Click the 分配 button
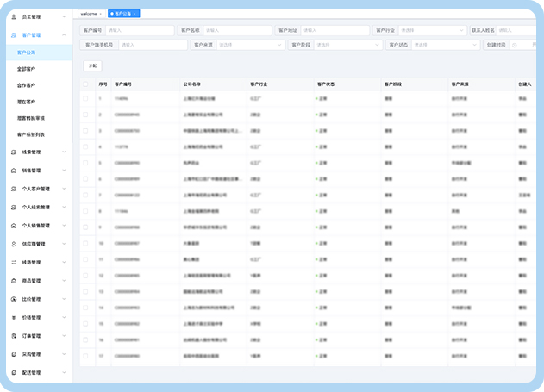This screenshot has height=392, width=544. (x=93, y=65)
